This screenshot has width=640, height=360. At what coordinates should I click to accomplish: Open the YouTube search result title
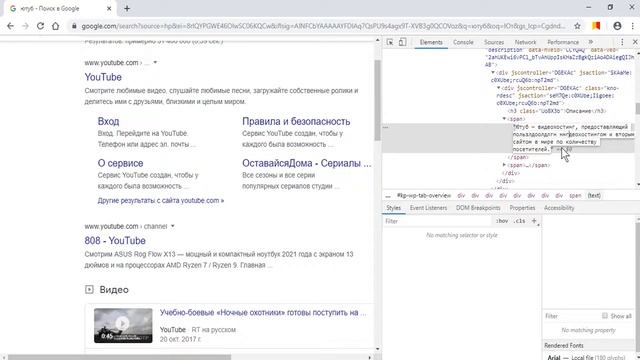pos(103,77)
